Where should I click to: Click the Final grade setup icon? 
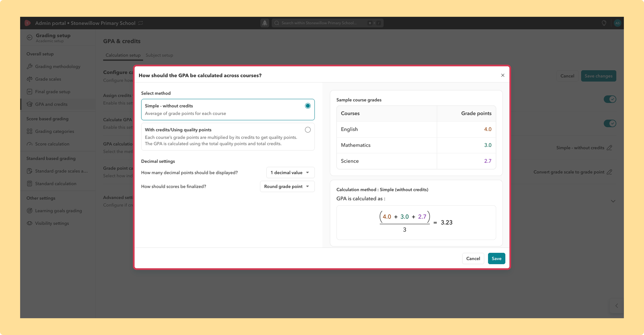pos(29,92)
